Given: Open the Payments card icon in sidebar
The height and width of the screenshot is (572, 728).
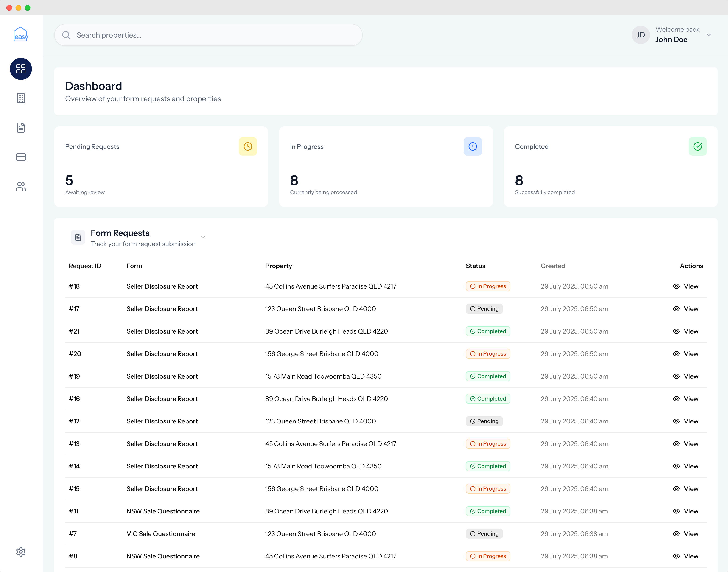Looking at the screenshot, I should click(x=21, y=157).
